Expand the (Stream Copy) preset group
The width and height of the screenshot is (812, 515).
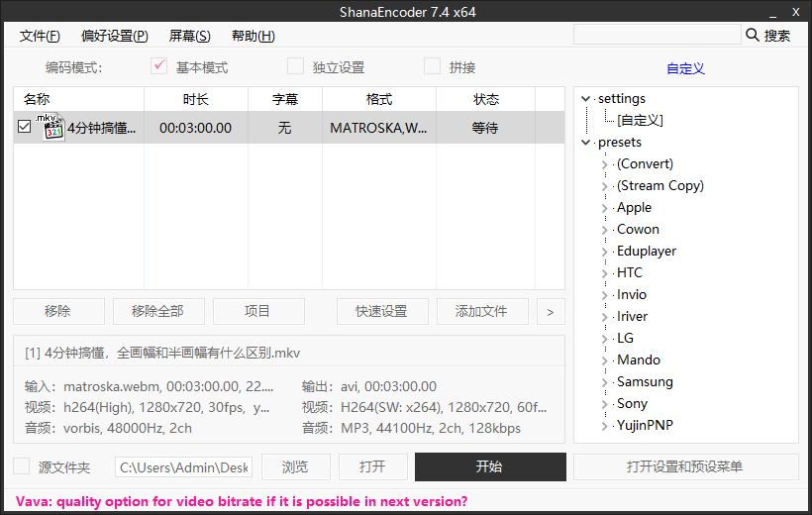[604, 186]
